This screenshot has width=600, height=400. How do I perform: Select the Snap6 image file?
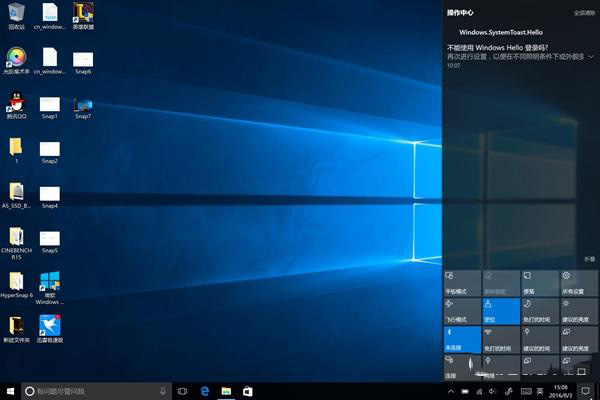pyautogui.click(x=83, y=62)
